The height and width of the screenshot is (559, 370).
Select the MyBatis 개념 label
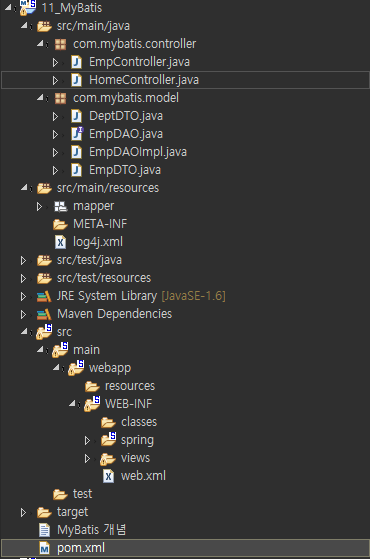tap(92, 530)
